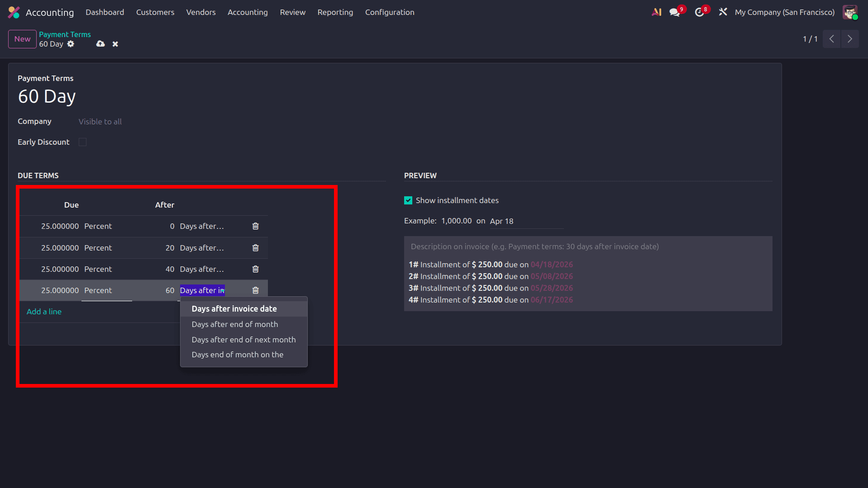Discard changes via the X icon

click(115, 44)
